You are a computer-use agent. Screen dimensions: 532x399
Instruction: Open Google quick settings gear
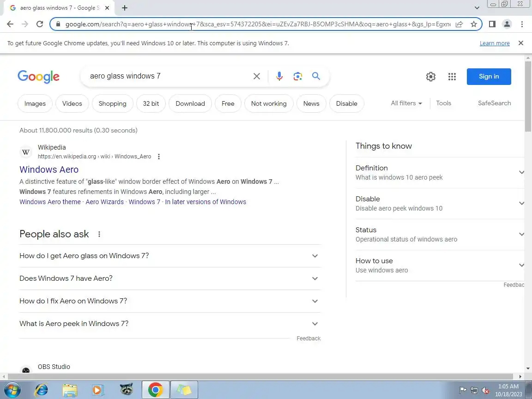pyautogui.click(x=430, y=77)
